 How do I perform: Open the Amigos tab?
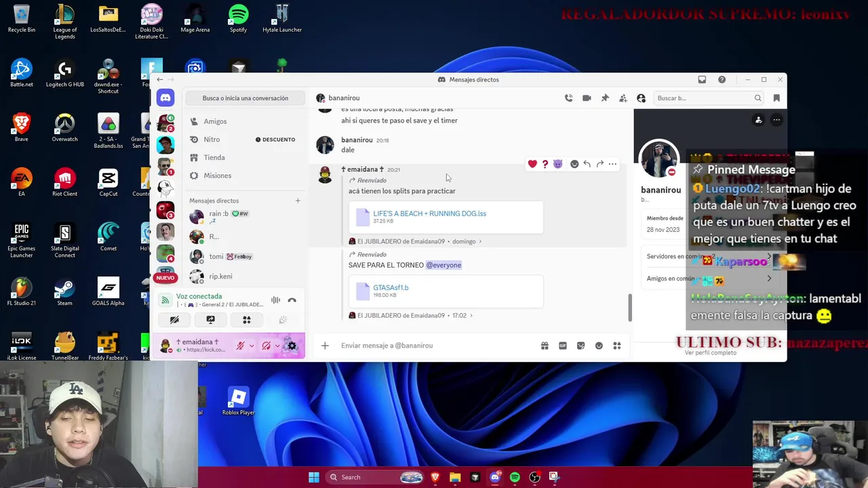pyautogui.click(x=245, y=121)
